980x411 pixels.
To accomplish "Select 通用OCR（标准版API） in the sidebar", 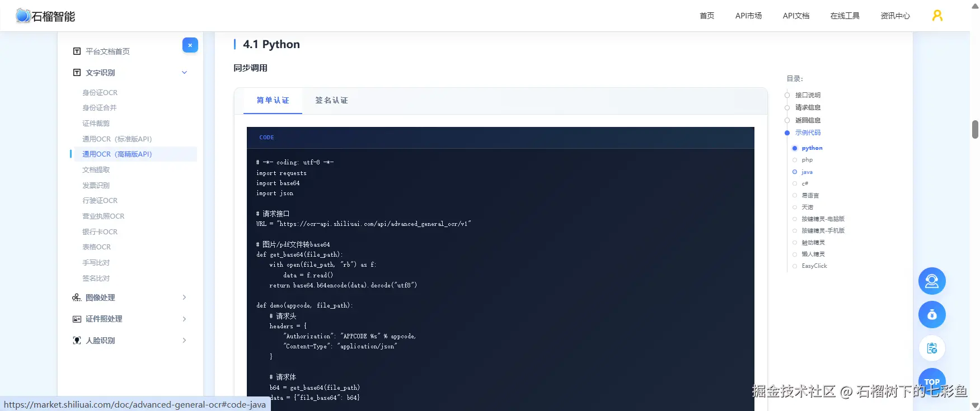I will pyautogui.click(x=117, y=139).
